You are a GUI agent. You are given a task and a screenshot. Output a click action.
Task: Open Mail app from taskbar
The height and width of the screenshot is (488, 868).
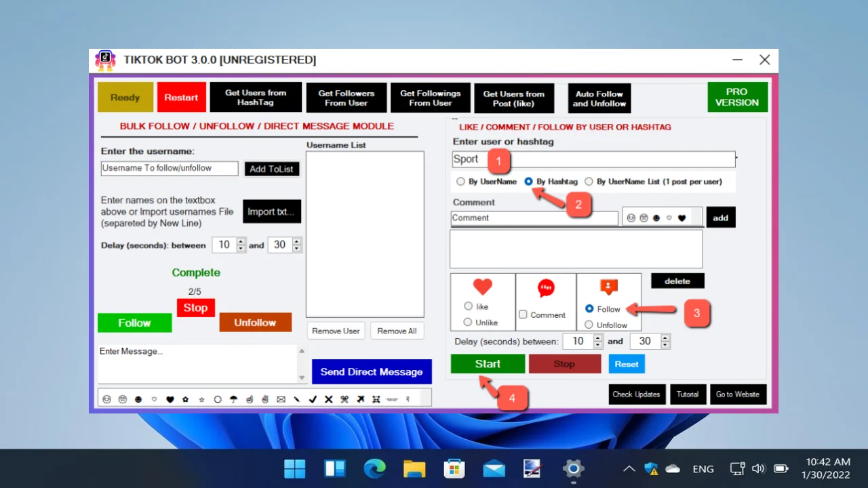point(494,468)
